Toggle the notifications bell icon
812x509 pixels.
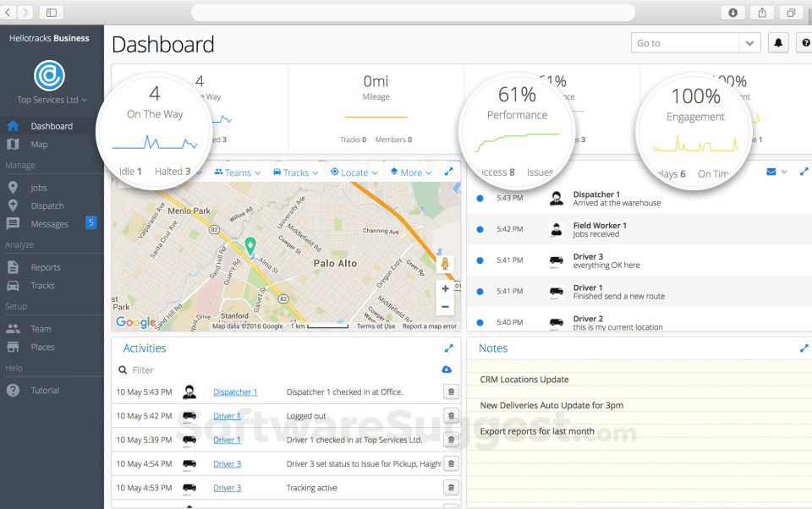pos(778,42)
